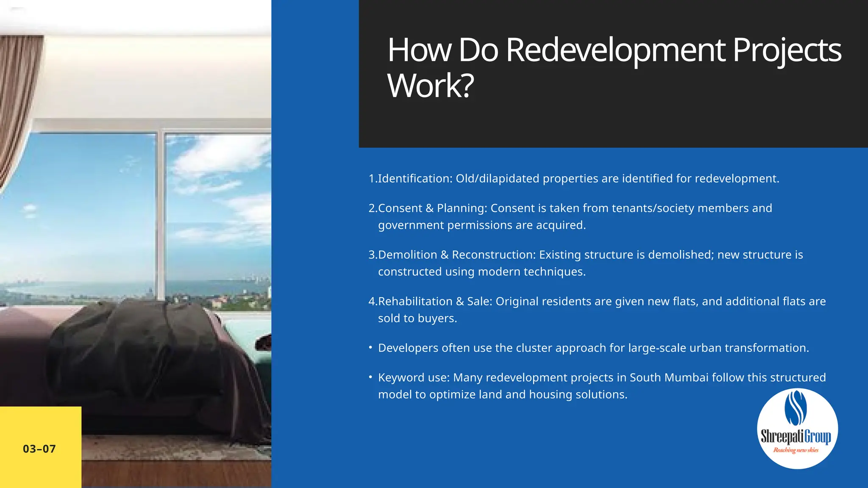Select the '1.Identification' list item

[574, 179]
